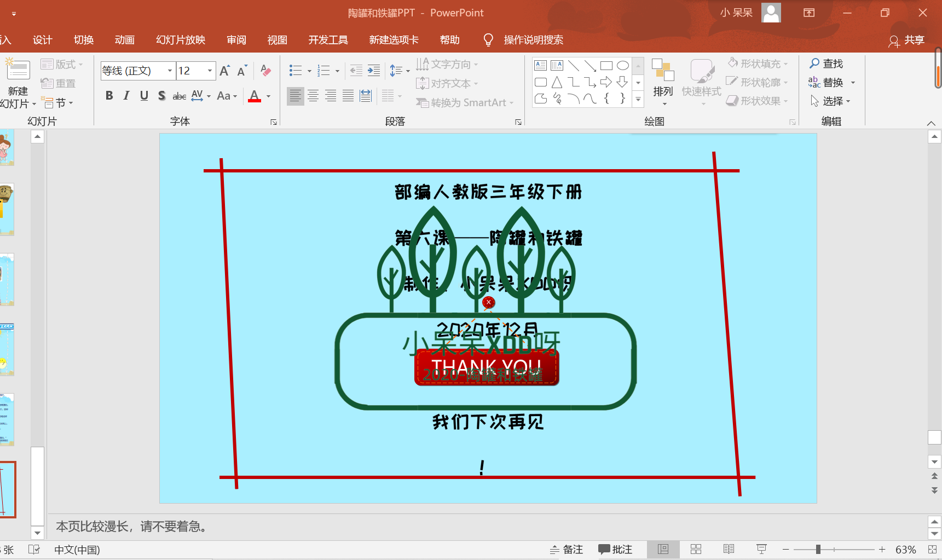942x560 pixels.
Task: Open the Slide Show (幻灯片放映) tab
Action: pyautogui.click(x=181, y=40)
